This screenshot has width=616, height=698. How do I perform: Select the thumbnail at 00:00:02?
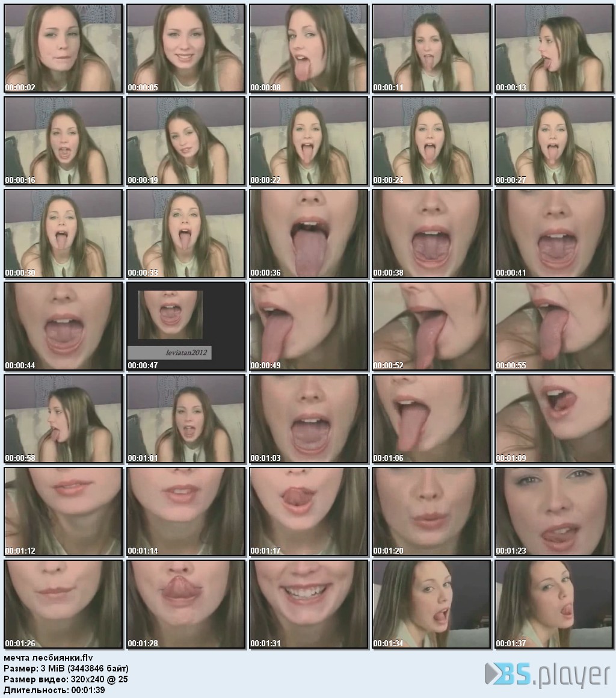click(64, 48)
